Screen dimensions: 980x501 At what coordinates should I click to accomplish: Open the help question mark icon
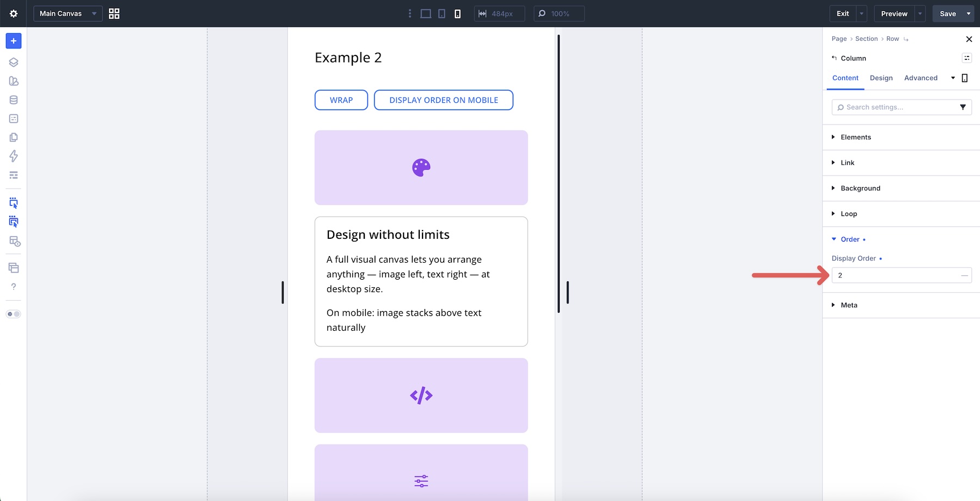(14, 287)
